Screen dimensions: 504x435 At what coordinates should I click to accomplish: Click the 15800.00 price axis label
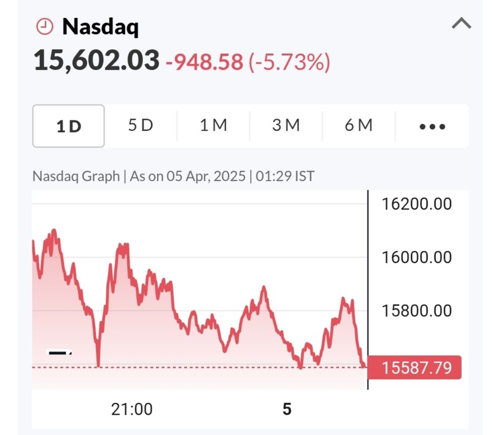click(x=416, y=311)
